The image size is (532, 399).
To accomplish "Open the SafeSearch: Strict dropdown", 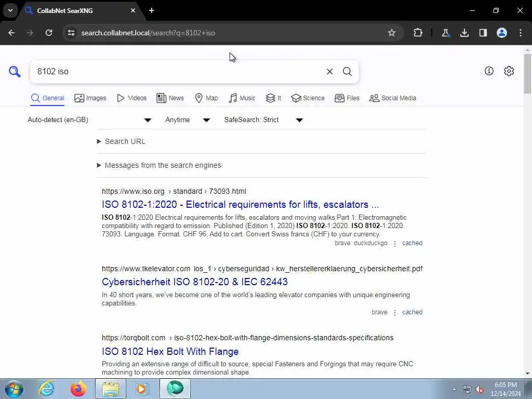I will 263,120.
